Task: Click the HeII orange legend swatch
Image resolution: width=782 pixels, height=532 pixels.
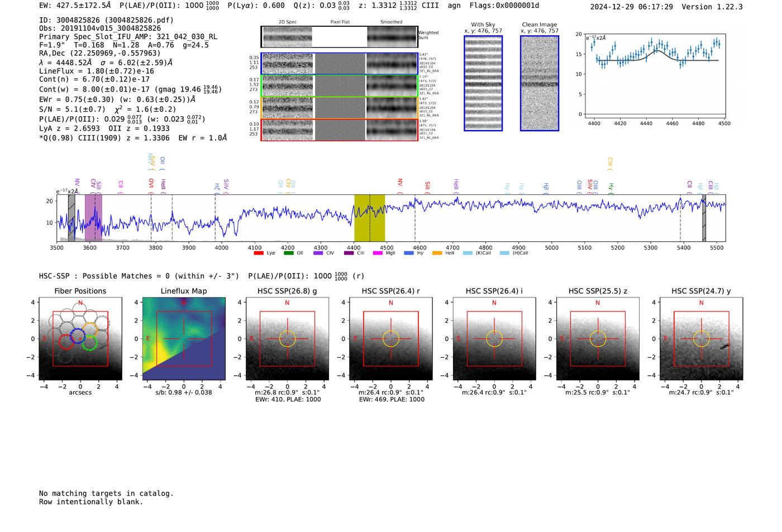Action: point(437,253)
